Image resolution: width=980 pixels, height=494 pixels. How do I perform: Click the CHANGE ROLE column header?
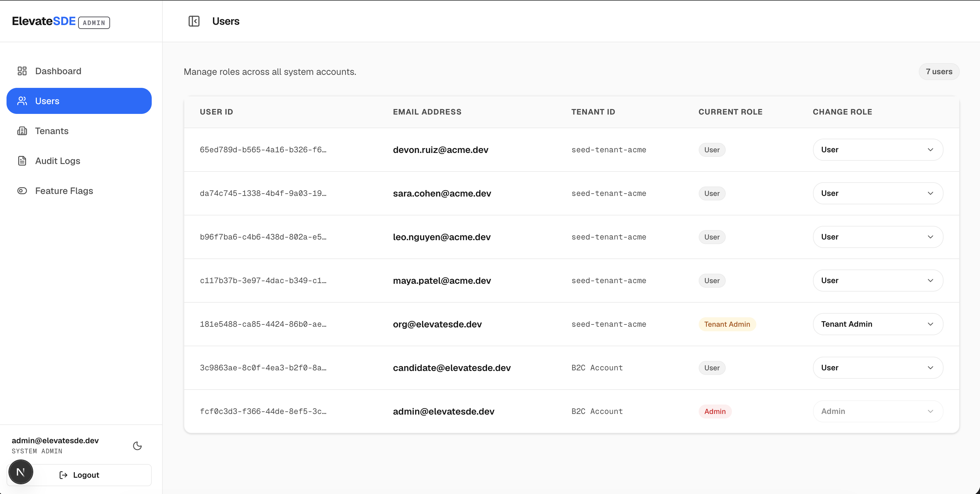[x=842, y=112]
